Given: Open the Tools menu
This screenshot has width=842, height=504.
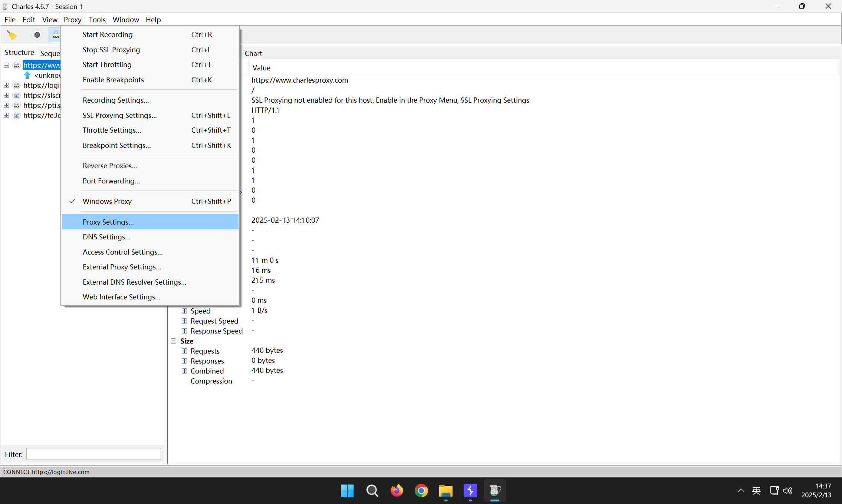Looking at the screenshot, I should coord(97,20).
